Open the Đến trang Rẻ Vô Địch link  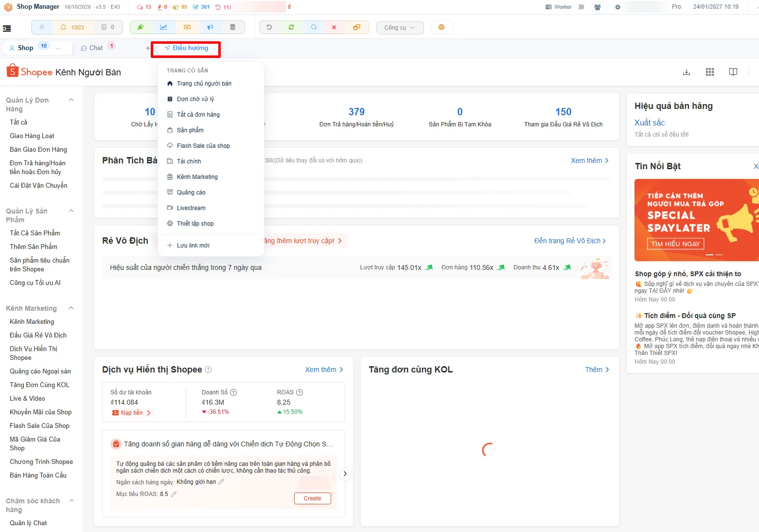click(570, 241)
